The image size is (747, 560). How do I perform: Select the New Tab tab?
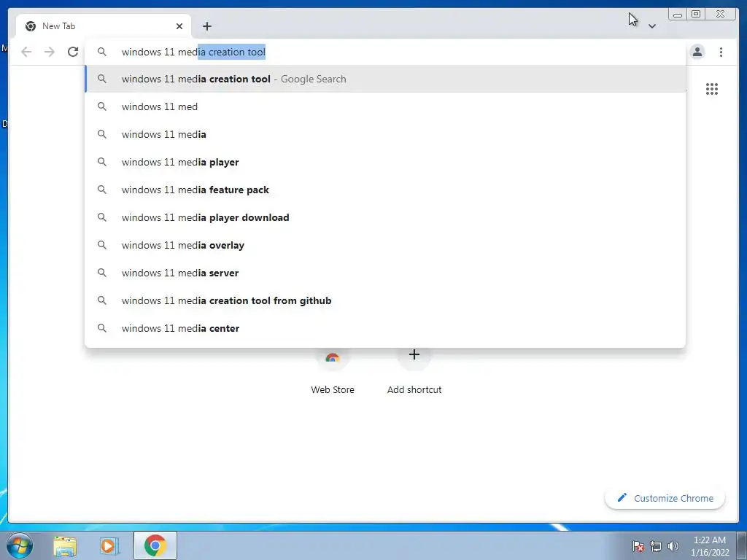pos(104,26)
